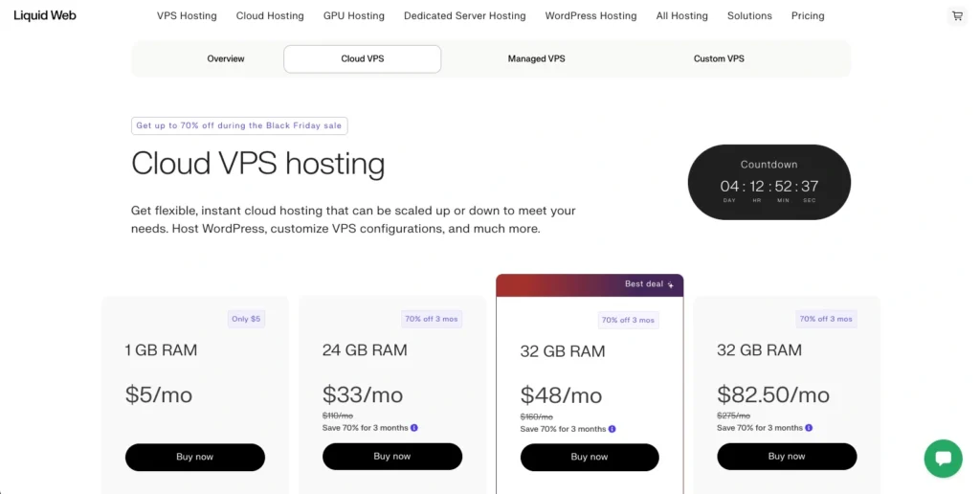Viewport: 980px width, 494px height.
Task: Open the shopping cart icon
Action: [x=957, y=16]
